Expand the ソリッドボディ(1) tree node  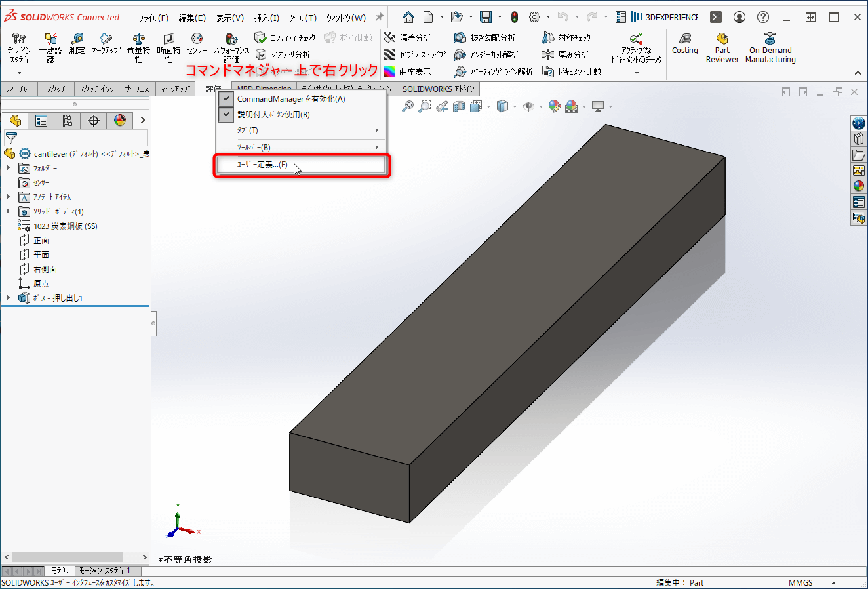pos(8,211)
